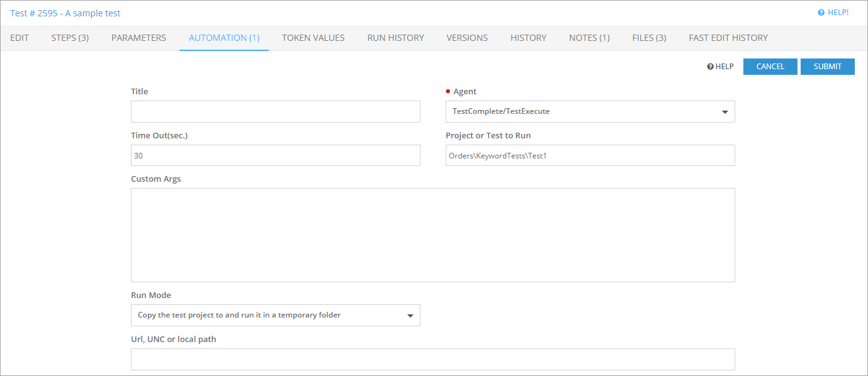Click inside the Custom Args text area
The width and height of the screenshot is (868, 376).
[x=432, y=235]
